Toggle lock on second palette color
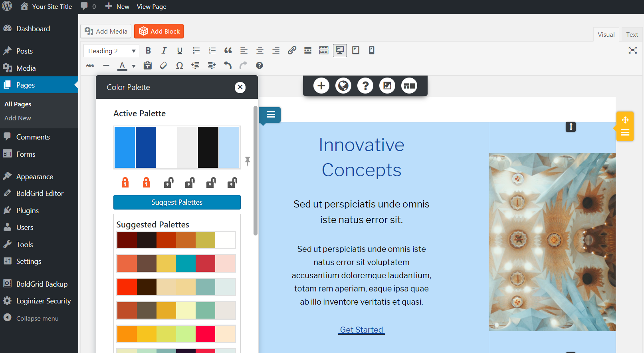Screen dimensions: 644x353 (x=147, y=183)
